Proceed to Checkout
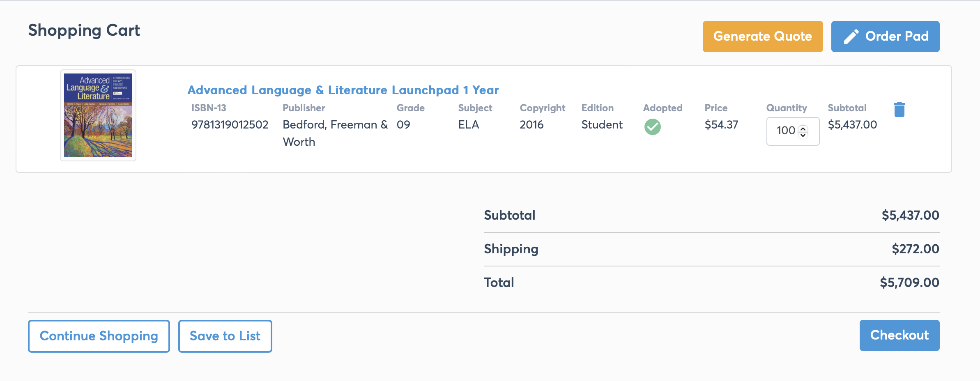 tap(899, 335)
